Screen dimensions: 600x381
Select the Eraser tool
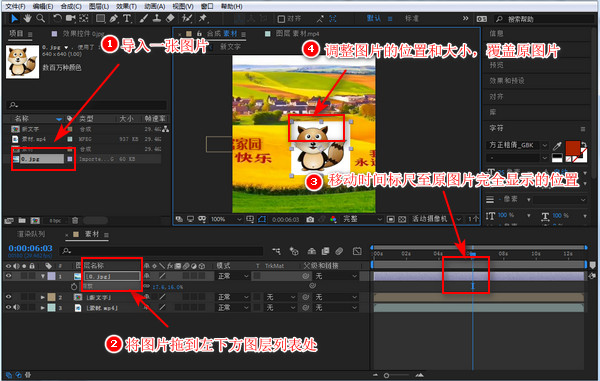pyautogui.click(x=170, y=18)
